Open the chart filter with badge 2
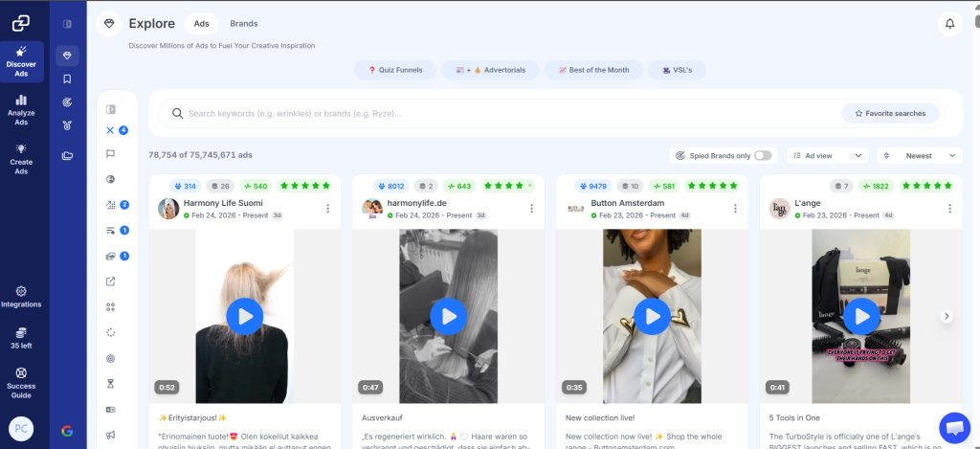 (x=111, y=205)
